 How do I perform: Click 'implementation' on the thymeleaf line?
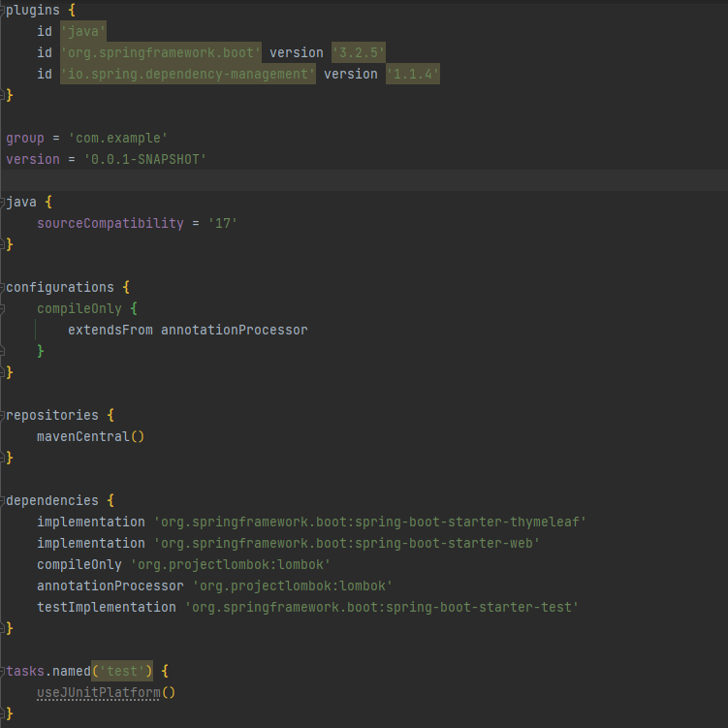91,522
